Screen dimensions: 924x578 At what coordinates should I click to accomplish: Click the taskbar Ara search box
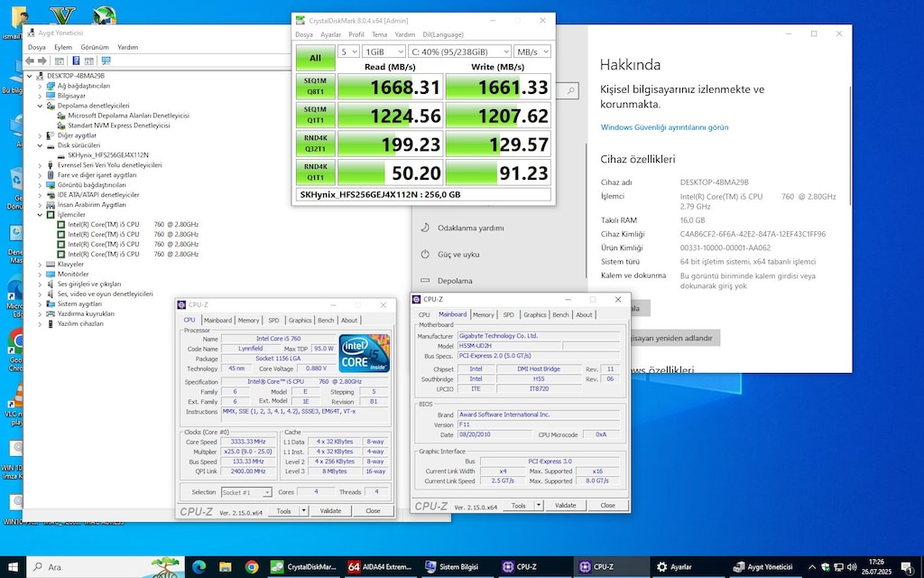pyautogui.click(x=106, y=567)
